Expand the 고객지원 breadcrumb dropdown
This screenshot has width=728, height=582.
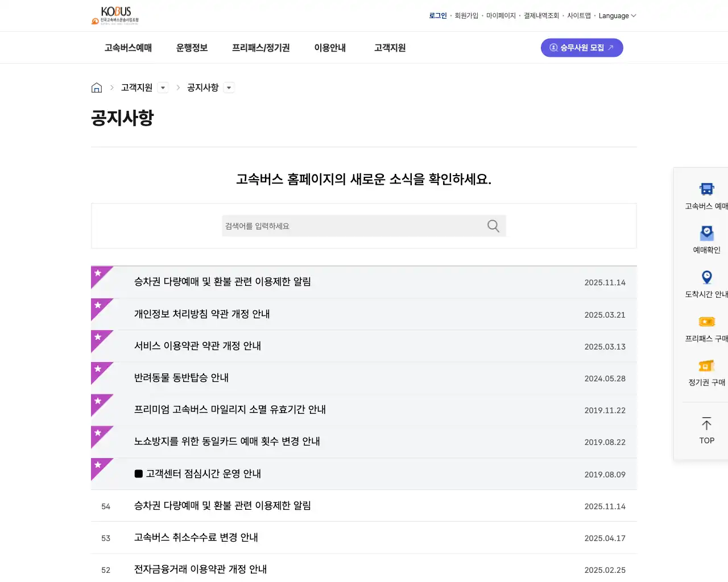point(163,88)
